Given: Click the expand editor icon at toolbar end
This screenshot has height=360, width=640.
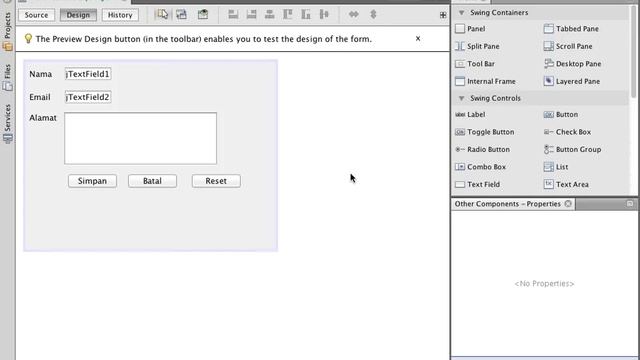Looking at the screenshot, I should tap(443, 16).
